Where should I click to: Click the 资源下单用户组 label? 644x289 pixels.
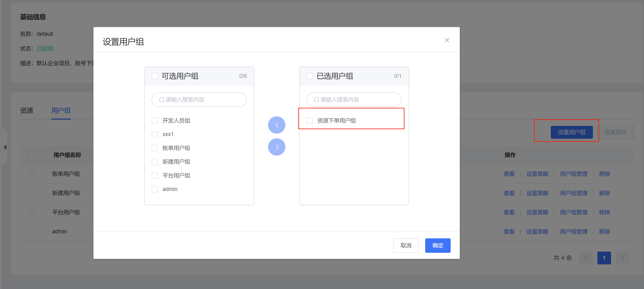[x=336, y=121]
